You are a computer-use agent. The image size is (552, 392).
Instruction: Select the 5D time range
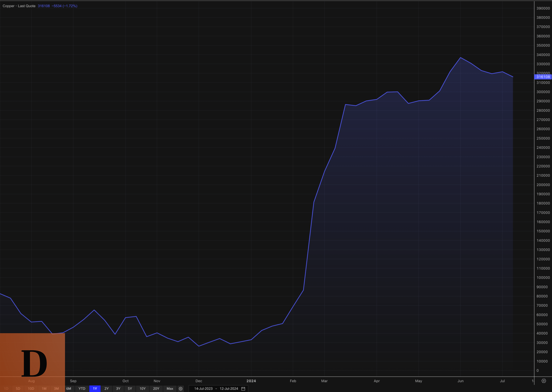18,389
